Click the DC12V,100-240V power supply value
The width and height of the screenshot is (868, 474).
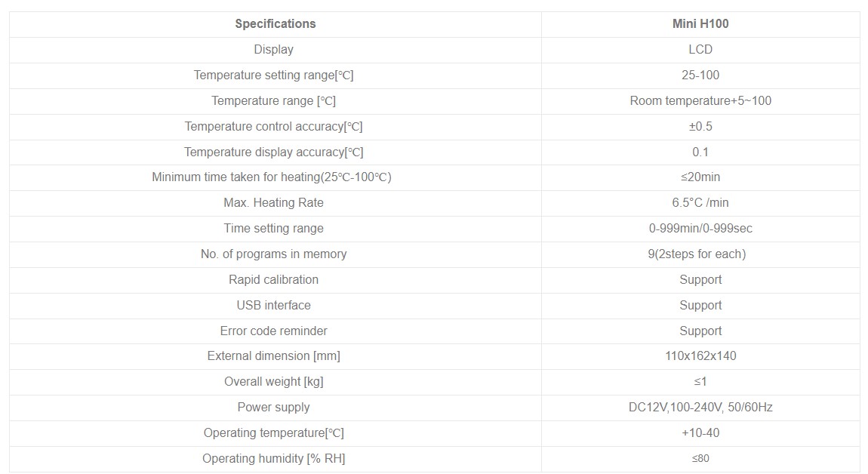[700, 407]
